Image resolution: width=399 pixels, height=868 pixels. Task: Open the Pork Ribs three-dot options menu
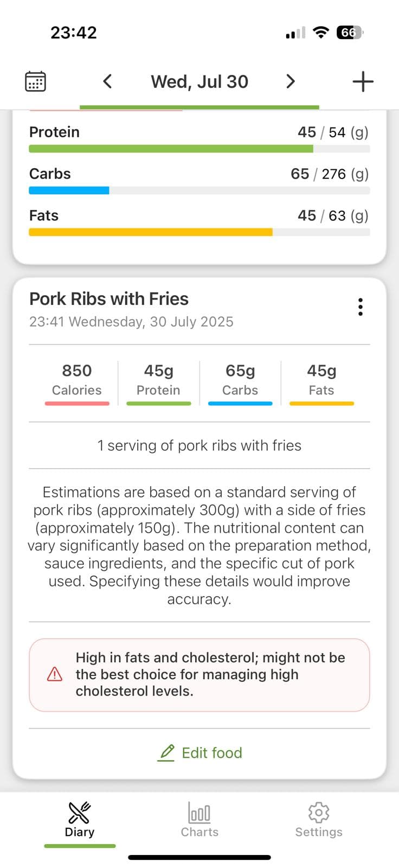361,307
